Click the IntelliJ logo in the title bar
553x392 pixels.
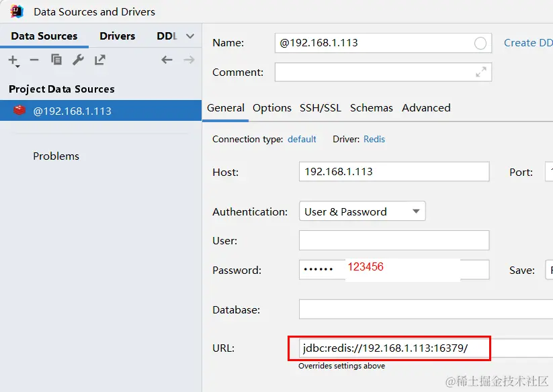coord(17,11)
